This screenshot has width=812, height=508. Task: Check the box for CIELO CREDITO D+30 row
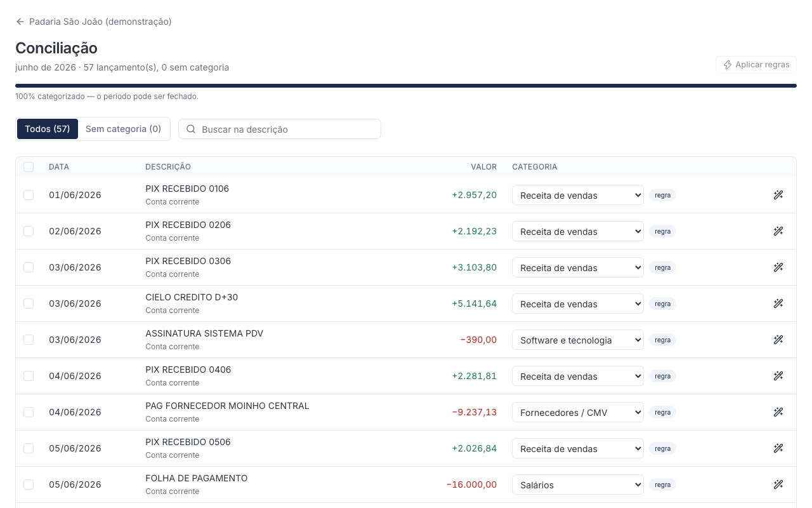pyautogui.click(x=29, y=304)
